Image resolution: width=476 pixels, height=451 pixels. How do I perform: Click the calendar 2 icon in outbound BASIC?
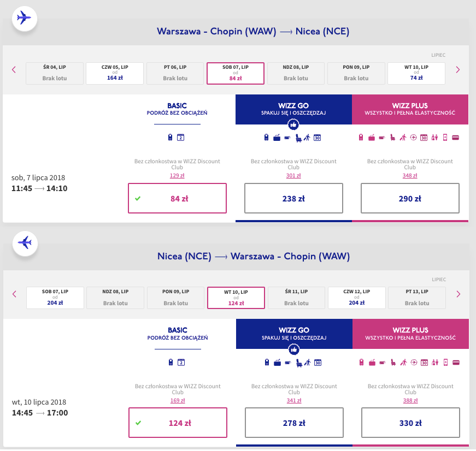pos(180,138)
